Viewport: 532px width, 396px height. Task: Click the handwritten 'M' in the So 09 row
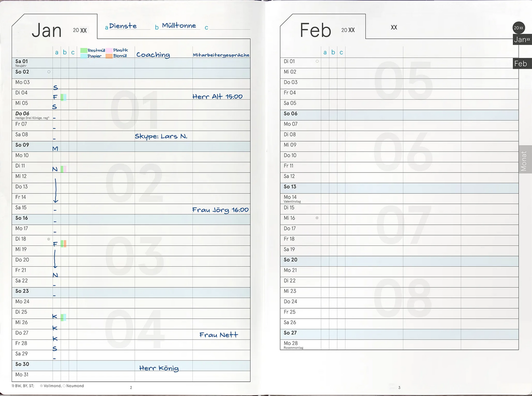click(x=55, y=148)
